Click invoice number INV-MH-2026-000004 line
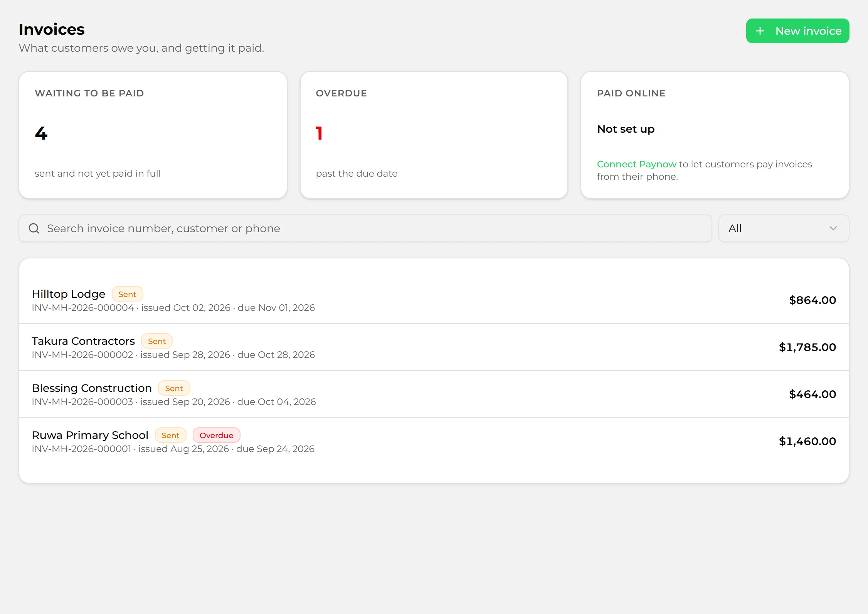Viewport: 868px width, 614px height. coord(173,308)
